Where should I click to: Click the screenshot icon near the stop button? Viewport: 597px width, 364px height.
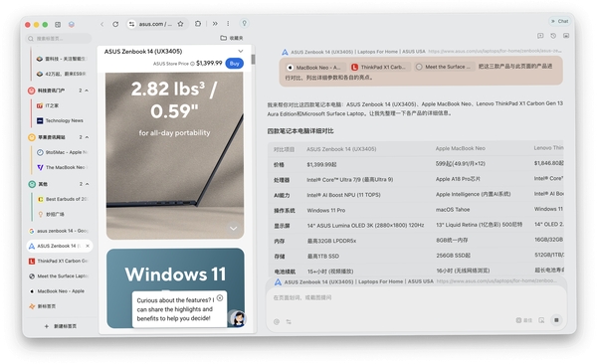tap(541, 320)
